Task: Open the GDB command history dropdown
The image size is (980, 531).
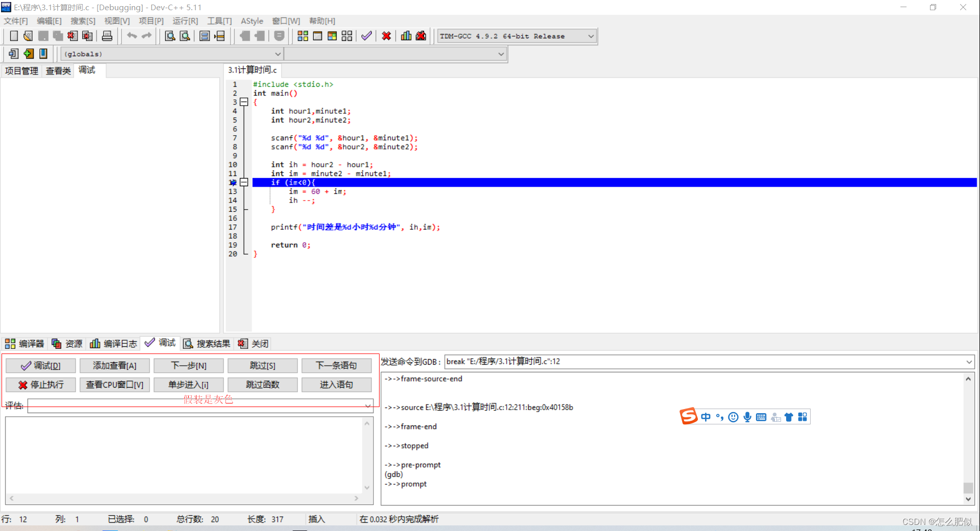Action: coord(969,362)
